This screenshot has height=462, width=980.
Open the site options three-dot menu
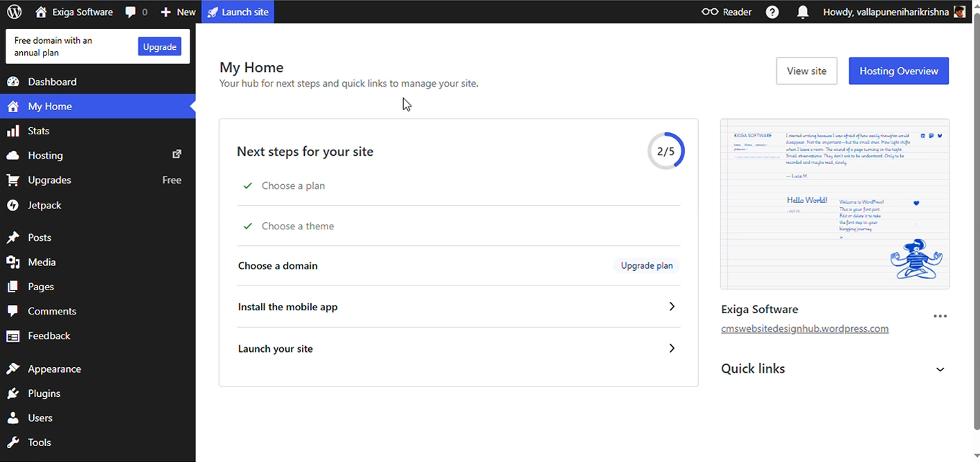940,317
